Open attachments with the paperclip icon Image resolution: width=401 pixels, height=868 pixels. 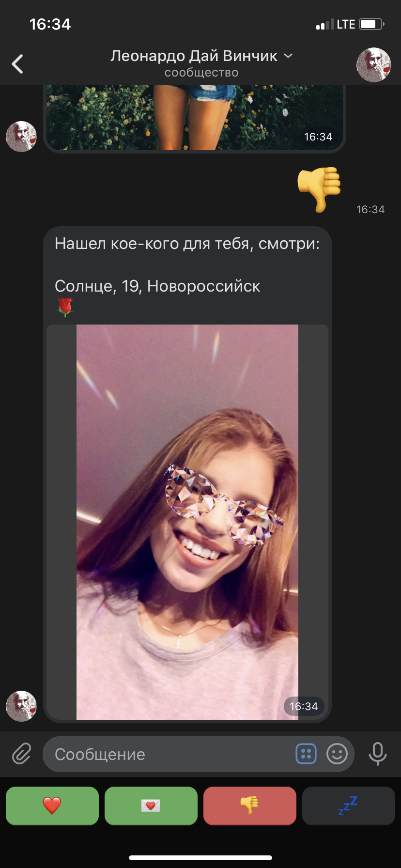(22, 754)
